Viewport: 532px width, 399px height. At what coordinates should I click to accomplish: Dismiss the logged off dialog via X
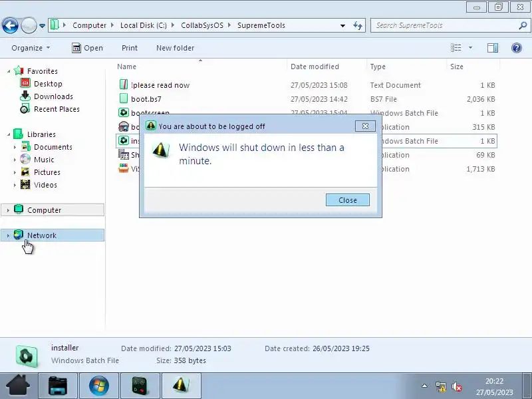coord(365,126)
